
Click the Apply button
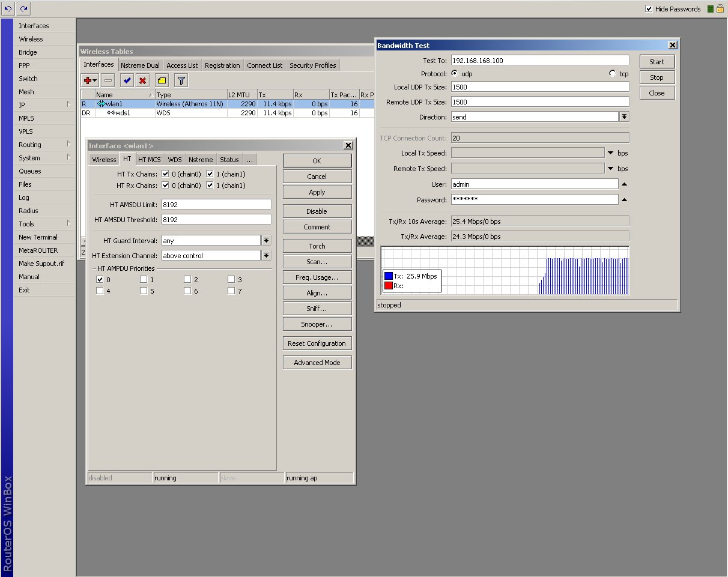[317, 192]
